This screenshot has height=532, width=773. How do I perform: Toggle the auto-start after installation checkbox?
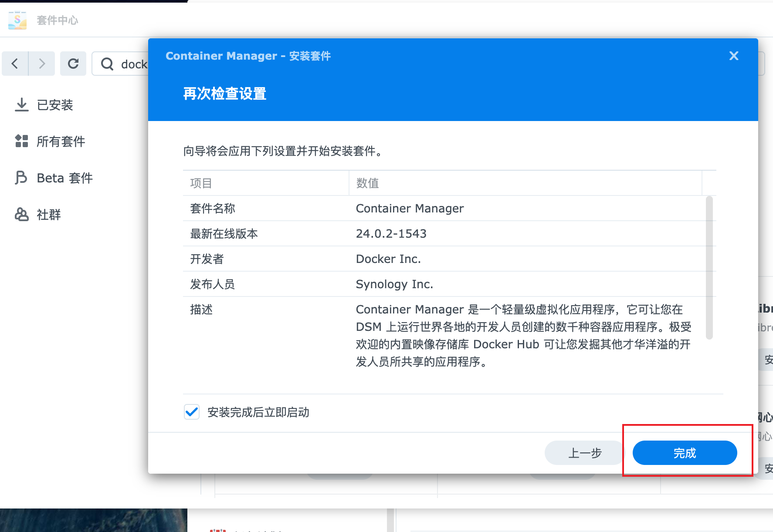(x=191, y=412)
